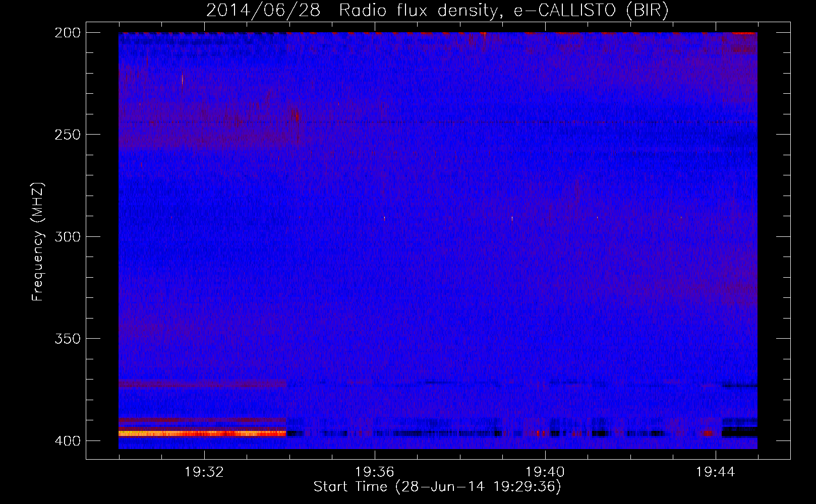Image resolution: width=816 pixels, height=504 pixels.
Task: Click the "19:44" time tick label
Action: tap(716, 472)
